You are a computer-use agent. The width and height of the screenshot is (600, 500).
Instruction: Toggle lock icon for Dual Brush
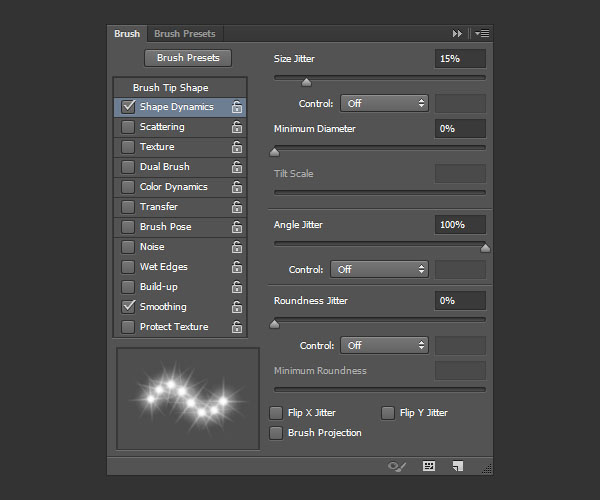tap(237, 167)
